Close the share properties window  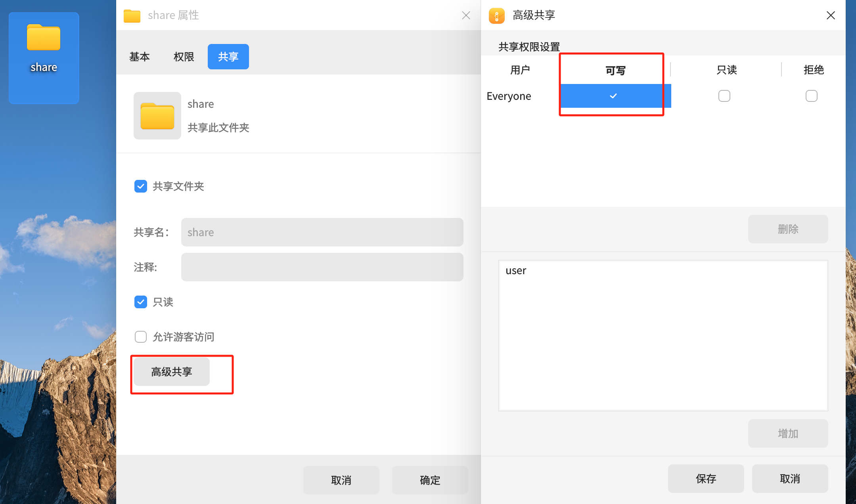pyautogui.click(x=466, y=15)
